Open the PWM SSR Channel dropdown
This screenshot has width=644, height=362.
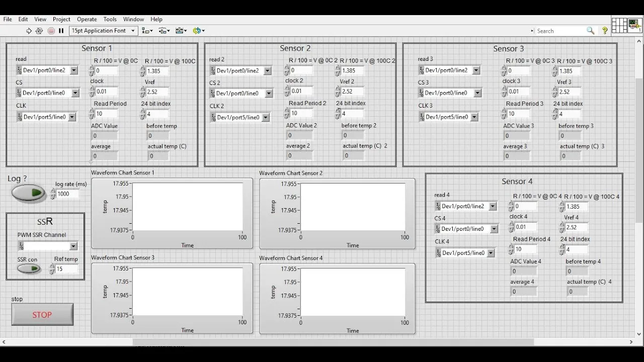pyautogui.click(x=73, y=246)
